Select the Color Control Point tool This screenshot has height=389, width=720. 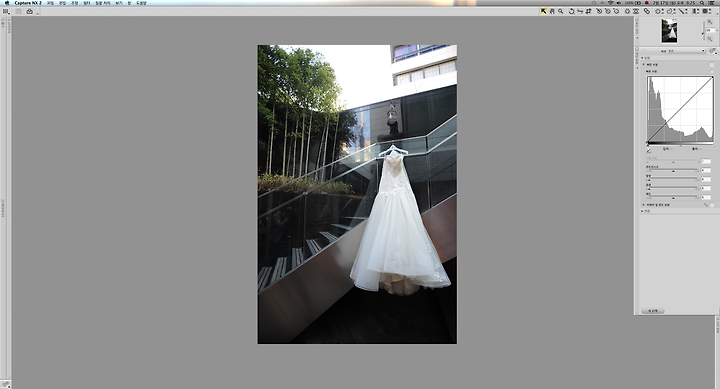[x=627, y=11]
